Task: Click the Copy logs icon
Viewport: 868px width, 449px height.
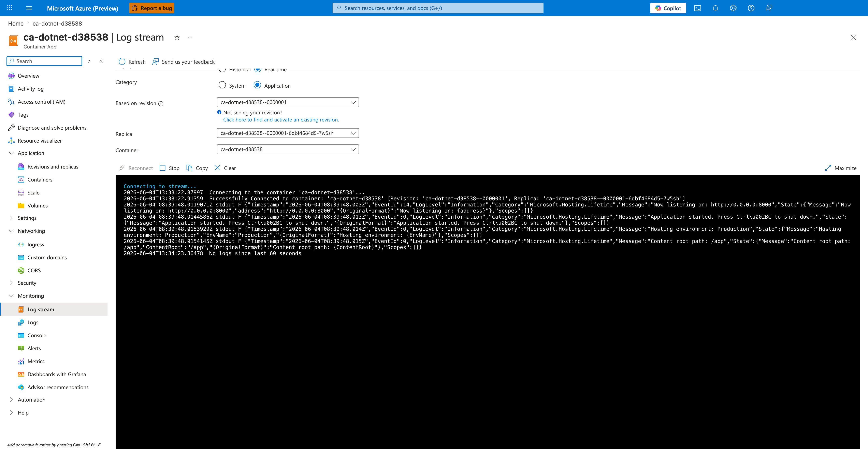Action: pos(189,168)
